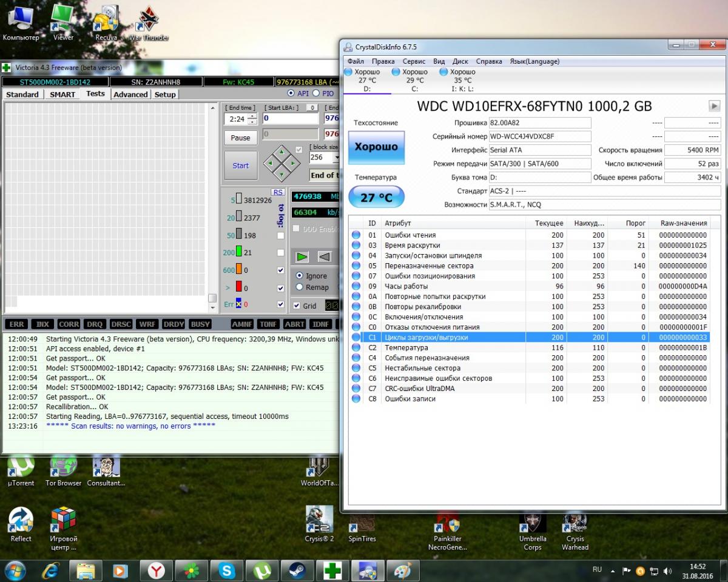Switch to CrystalDiskInfo taskbar button
This screenshot has width=728, height=582.
point(368,570)
